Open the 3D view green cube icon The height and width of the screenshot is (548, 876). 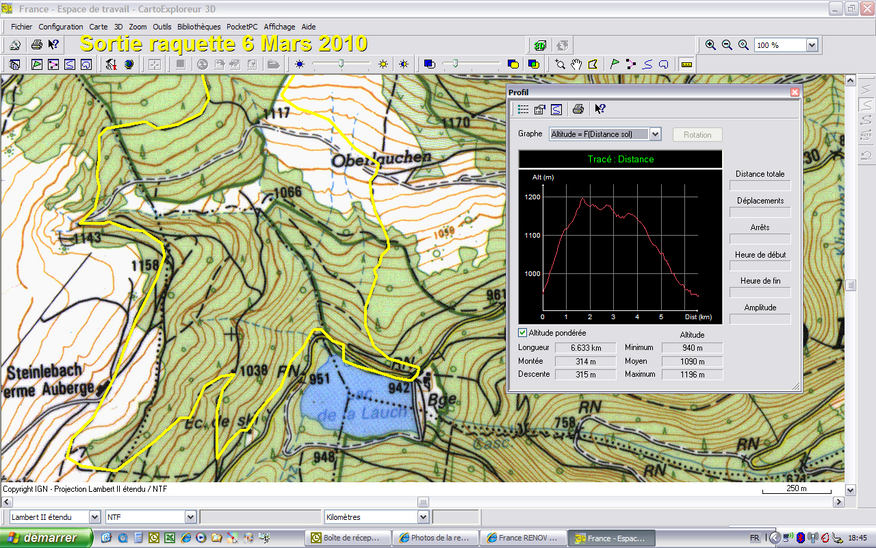tap(540, 45)
